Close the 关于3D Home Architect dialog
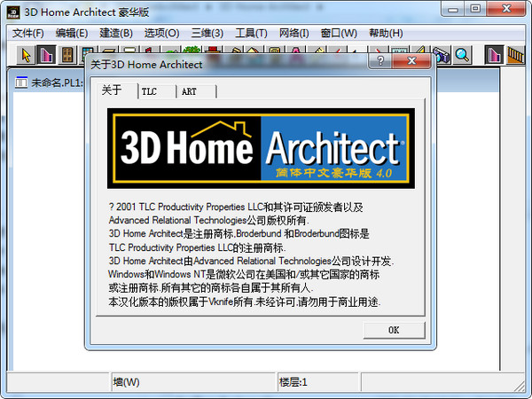The image size is (532, 399). tap(411, 60)
